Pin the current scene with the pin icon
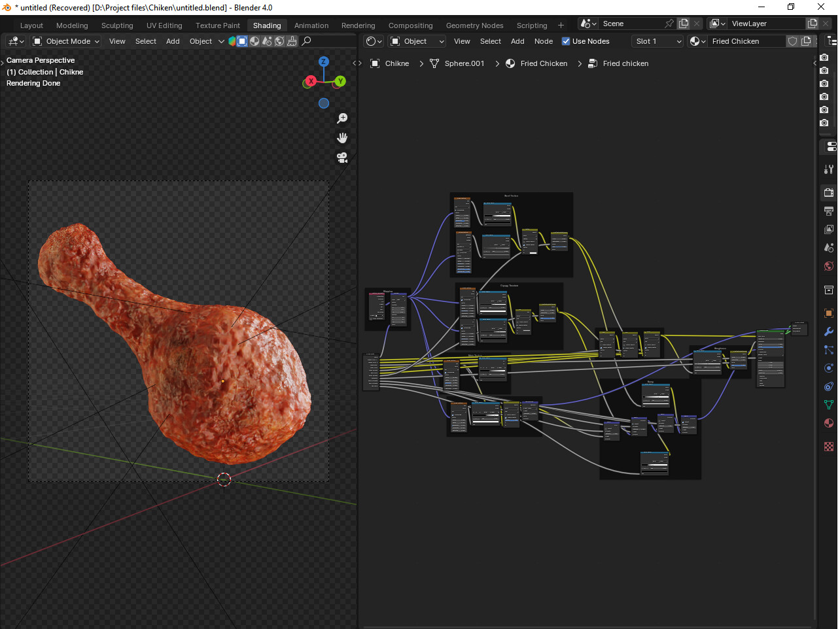 (669, 23)
